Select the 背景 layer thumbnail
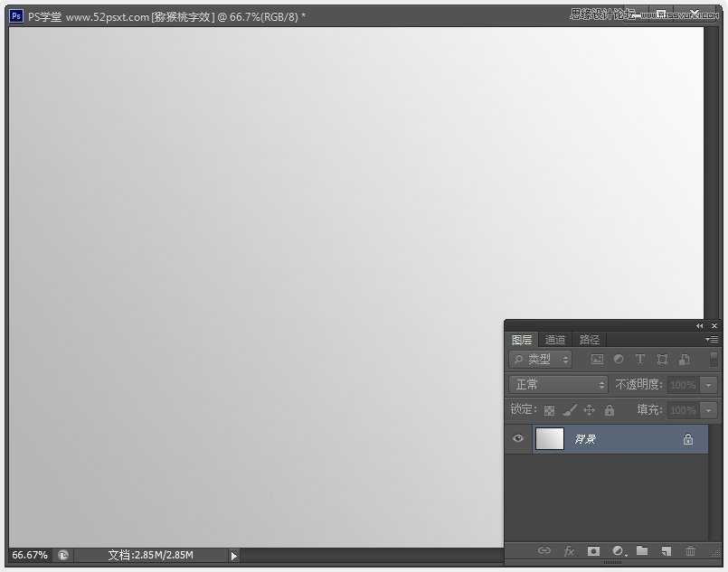 [552, 439]
